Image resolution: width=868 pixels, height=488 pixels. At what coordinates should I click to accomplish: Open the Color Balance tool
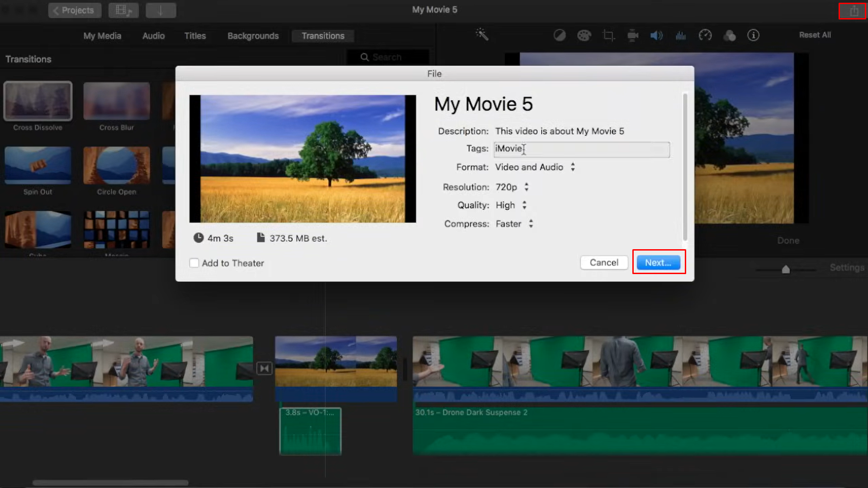pos(559,35)
